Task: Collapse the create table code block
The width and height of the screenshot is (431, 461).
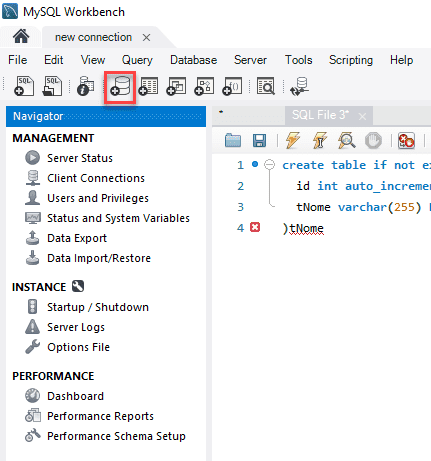Action: pos(269,165)
